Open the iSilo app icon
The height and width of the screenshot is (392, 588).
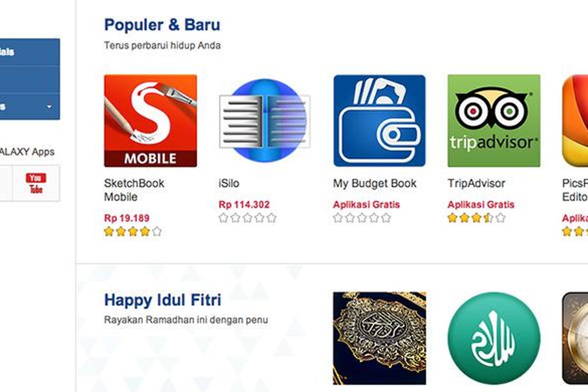pos(265,121)
